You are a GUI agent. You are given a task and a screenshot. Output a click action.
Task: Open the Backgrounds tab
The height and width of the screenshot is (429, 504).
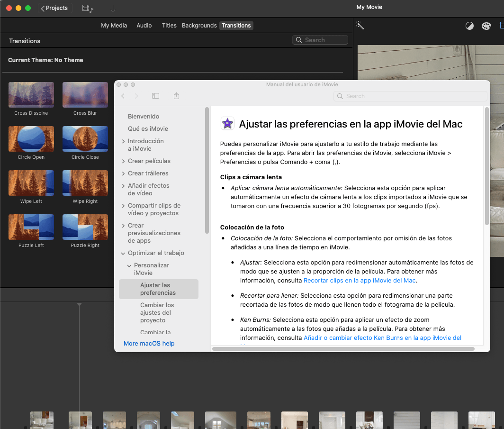pos(199,26)
